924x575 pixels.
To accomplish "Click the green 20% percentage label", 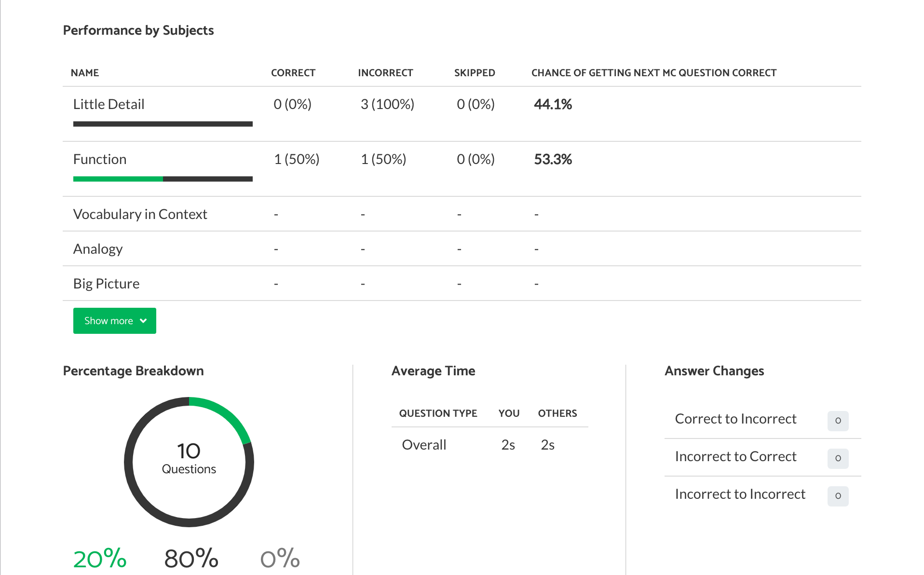I will 99,557.
